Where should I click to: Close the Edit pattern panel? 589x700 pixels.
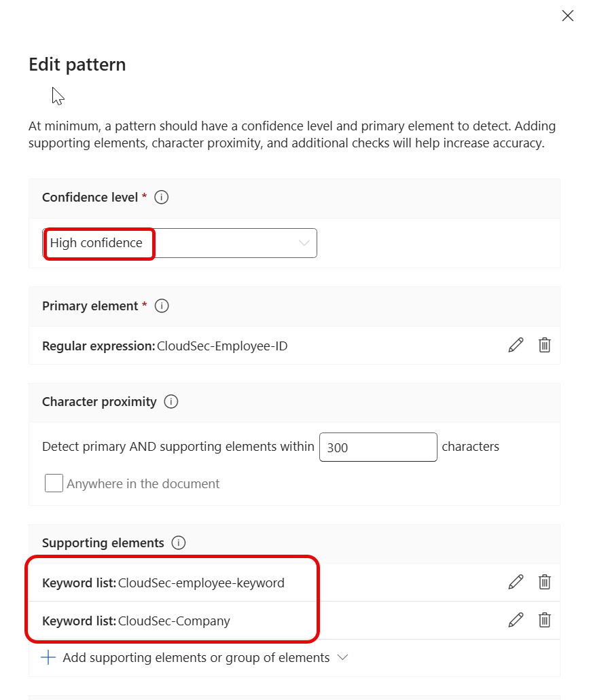point(567,16)
